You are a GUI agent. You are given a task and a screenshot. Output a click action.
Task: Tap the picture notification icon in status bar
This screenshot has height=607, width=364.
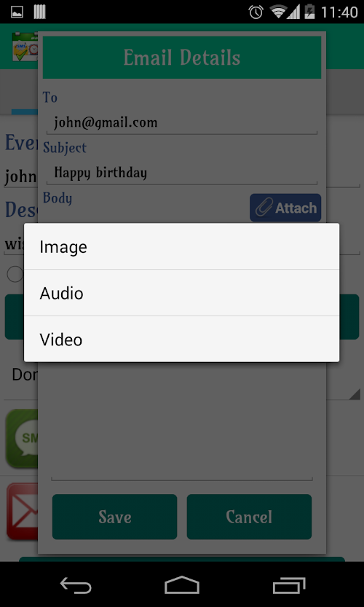(x=17, y=12)
